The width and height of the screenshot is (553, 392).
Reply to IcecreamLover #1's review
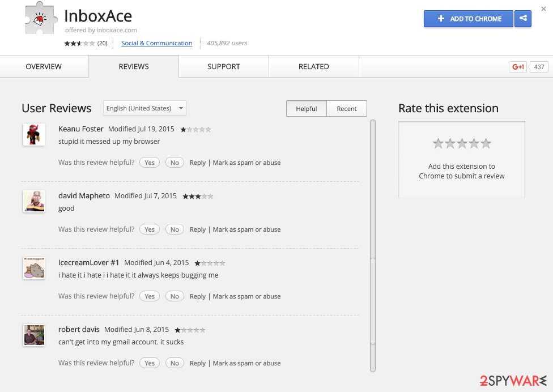point(198,296)
